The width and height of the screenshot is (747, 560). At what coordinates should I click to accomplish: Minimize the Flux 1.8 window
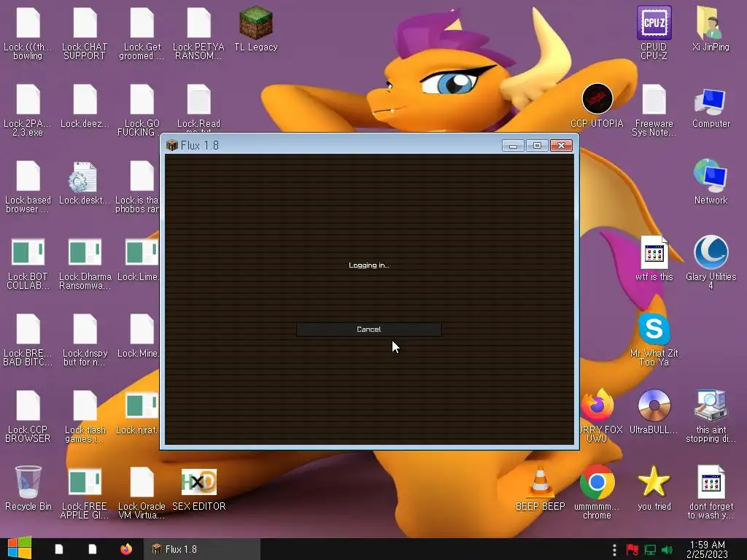tap(513, 145)
